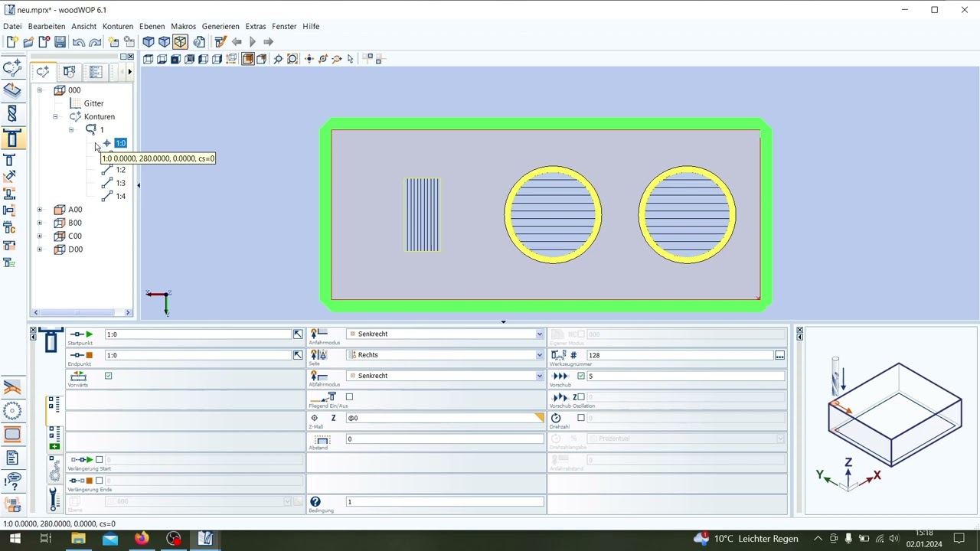This screenshot has height=551, width=980.
Task: Open the Ansicht menu
Action: pyautogui.click(x=84, y=26)
